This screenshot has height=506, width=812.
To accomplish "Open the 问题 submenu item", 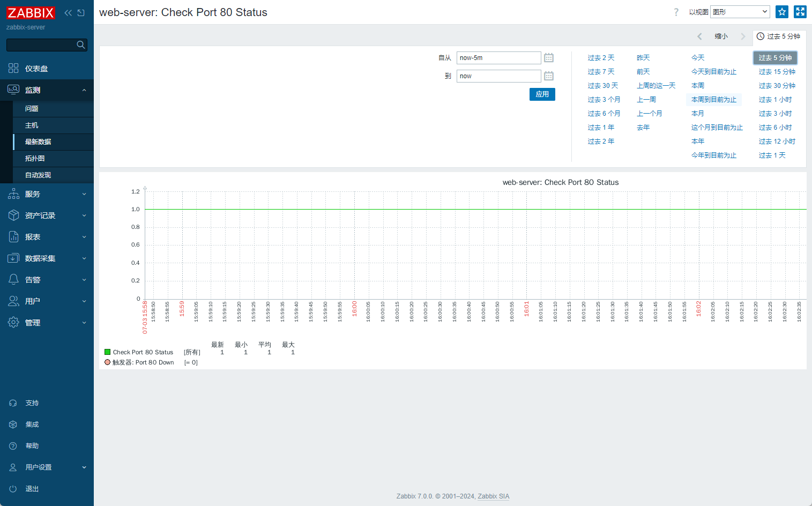I will [x=53, y=109].
